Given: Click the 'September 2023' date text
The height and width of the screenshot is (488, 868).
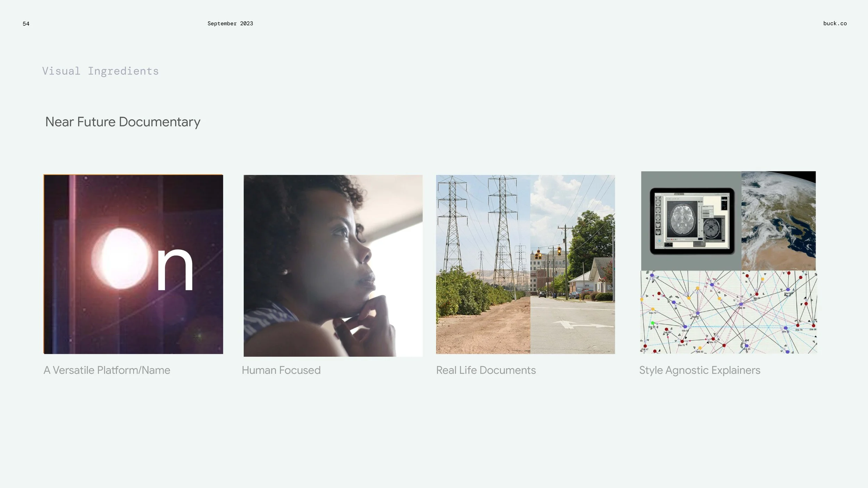Looking at the screenshot, I should click(230, 23).
